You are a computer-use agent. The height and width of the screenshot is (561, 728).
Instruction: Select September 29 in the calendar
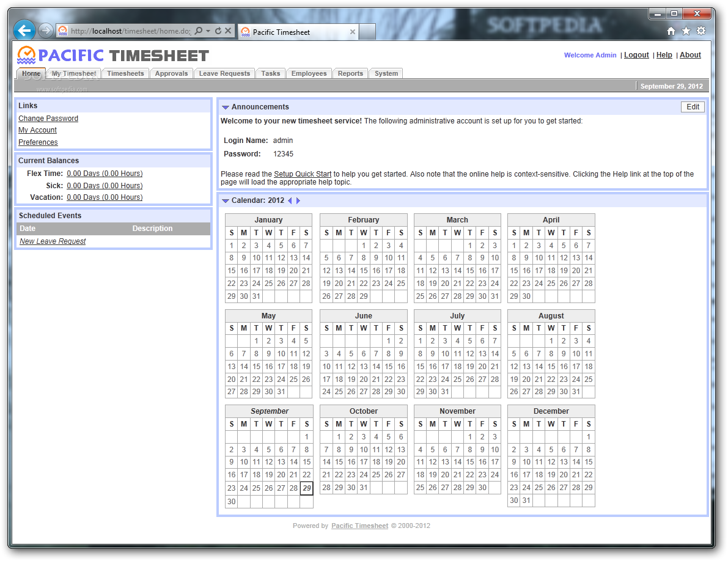(x=306, y=488)
